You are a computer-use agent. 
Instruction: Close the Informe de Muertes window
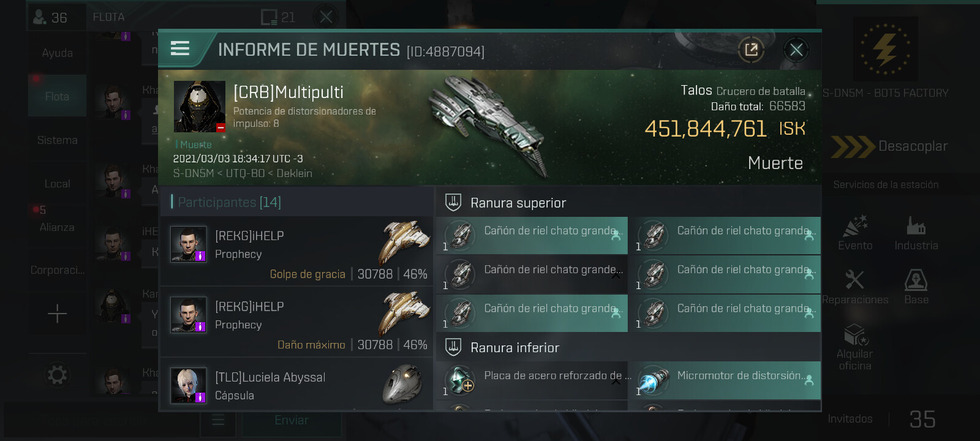(x=796, y=50)
